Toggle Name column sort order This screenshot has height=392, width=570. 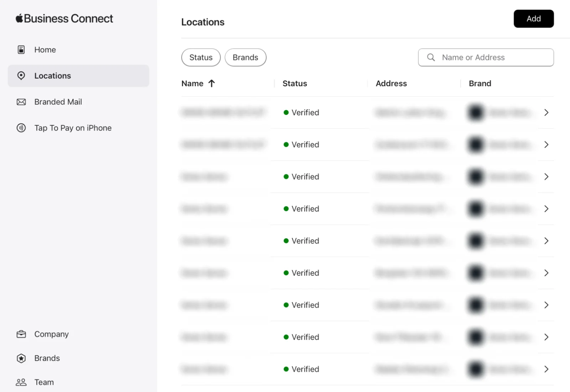[x=212, y=83]
